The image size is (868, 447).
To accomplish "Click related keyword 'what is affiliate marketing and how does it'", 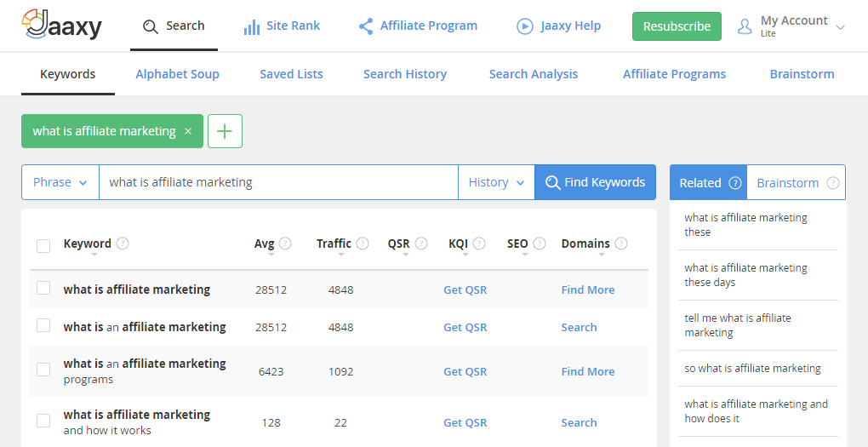I will [757, 411].
